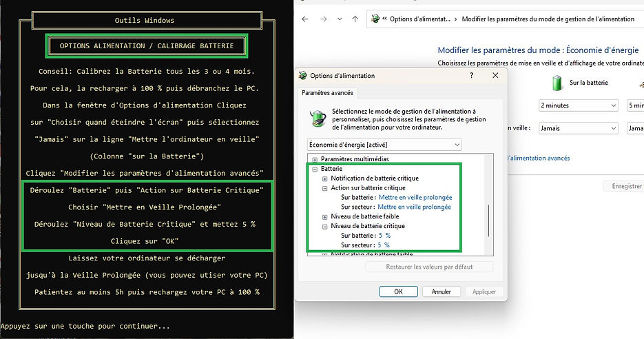Image resolution: width=644 pixels, height=339 pixels.
Task: Open alimentation avancés settings link
Action: [539, 158]
